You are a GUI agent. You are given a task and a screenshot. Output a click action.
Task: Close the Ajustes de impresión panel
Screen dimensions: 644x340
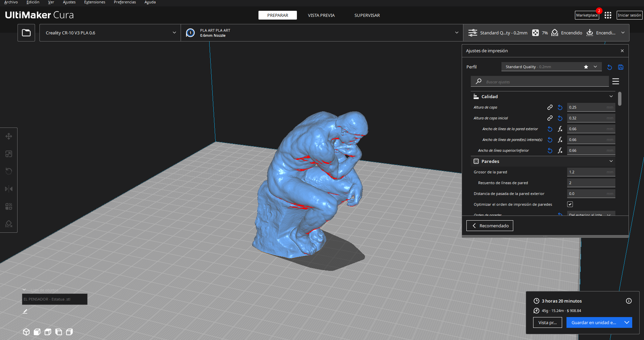(x=622, y=51)
